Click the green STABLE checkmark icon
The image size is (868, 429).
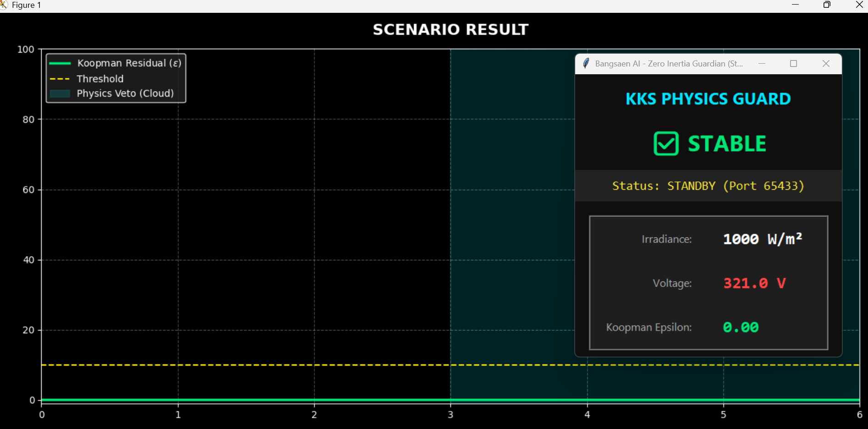[665, 143]
